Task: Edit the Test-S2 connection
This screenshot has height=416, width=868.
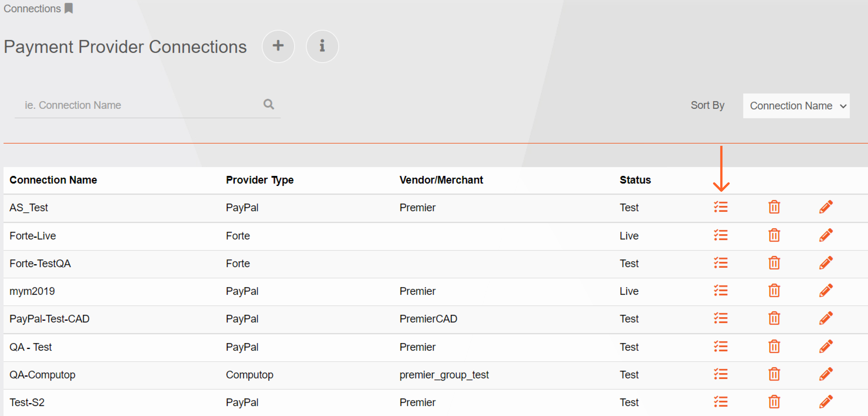Action: pos(826,402)
